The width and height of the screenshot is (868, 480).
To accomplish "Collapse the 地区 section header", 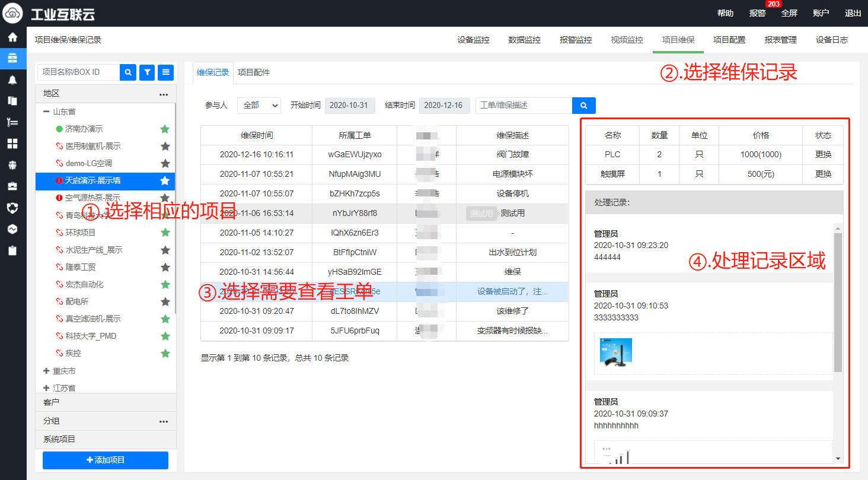I will click(106, 94).
